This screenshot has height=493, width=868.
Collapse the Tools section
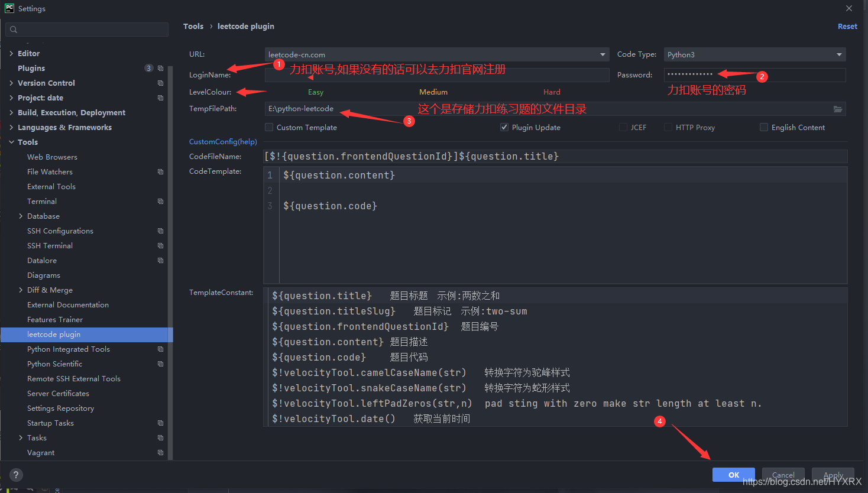[11, 142]
